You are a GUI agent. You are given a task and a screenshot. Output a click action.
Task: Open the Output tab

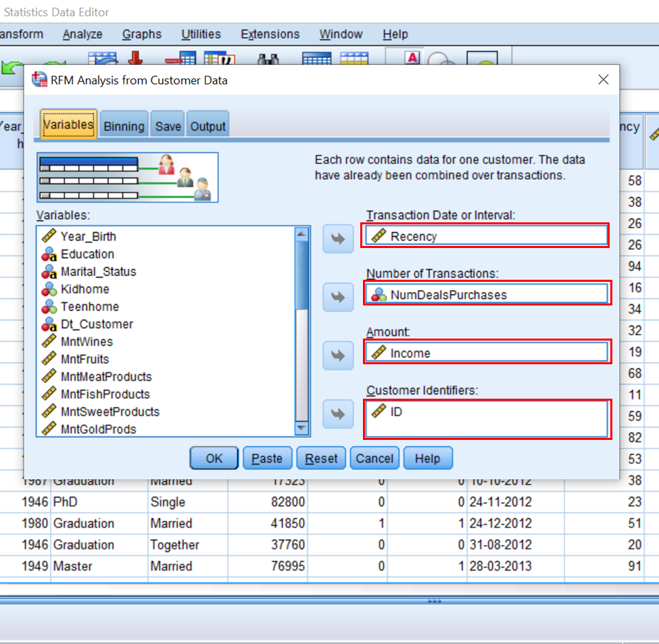(x=208, y=126)
